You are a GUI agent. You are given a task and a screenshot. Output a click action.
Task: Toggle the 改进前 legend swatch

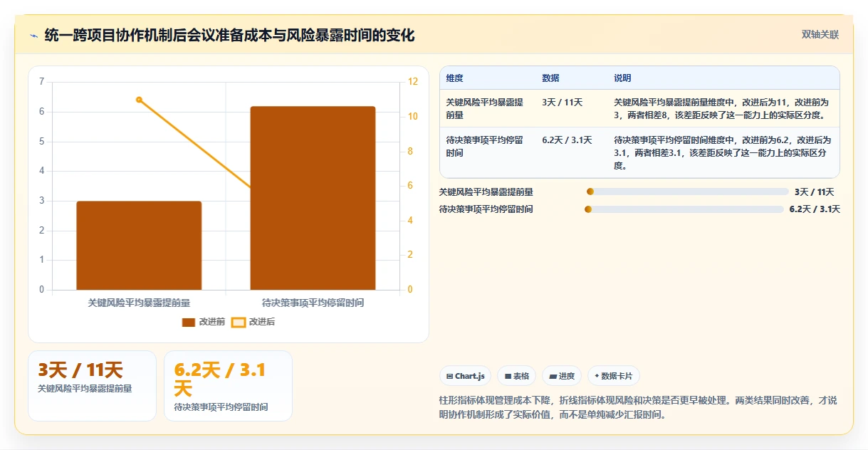189,322
